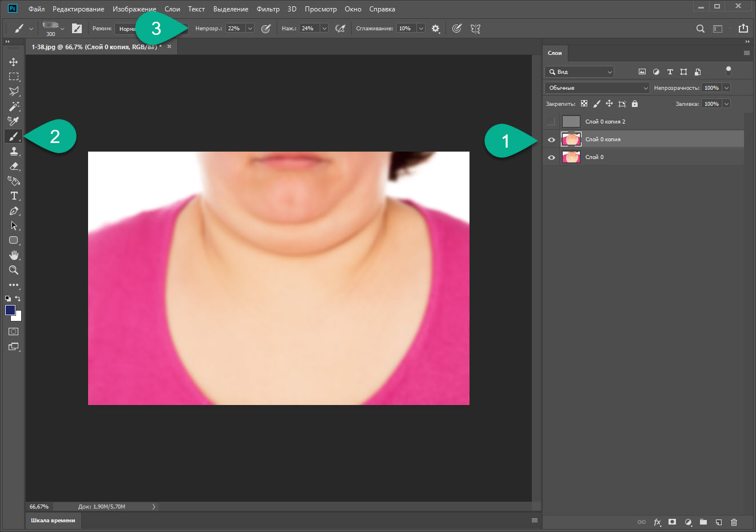Filter layers by adjustment layers icon
The width and height of the screenshot is (756, 532).
pyautogui.click(x=656, y=72)
